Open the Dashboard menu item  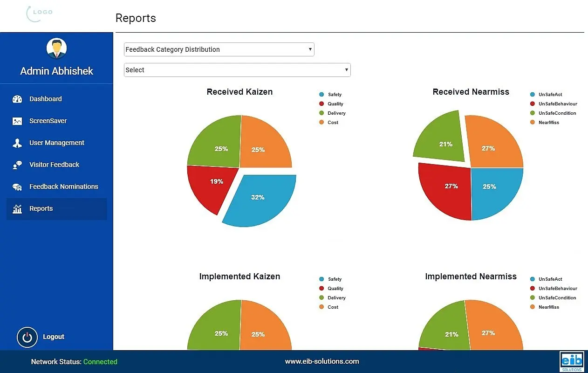pos(57,99)
